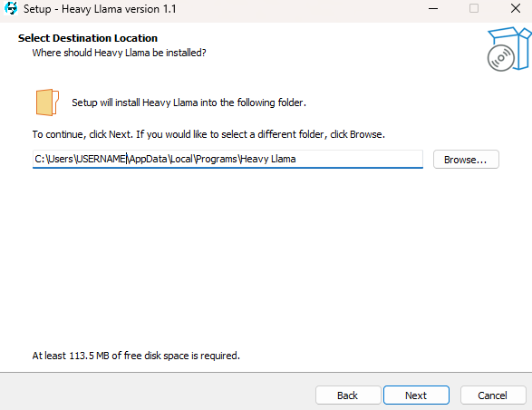The height and width of the screenshot is (410, 532).
Task: Click the 'Select Destination Location' heading
Action: (88, 38)
